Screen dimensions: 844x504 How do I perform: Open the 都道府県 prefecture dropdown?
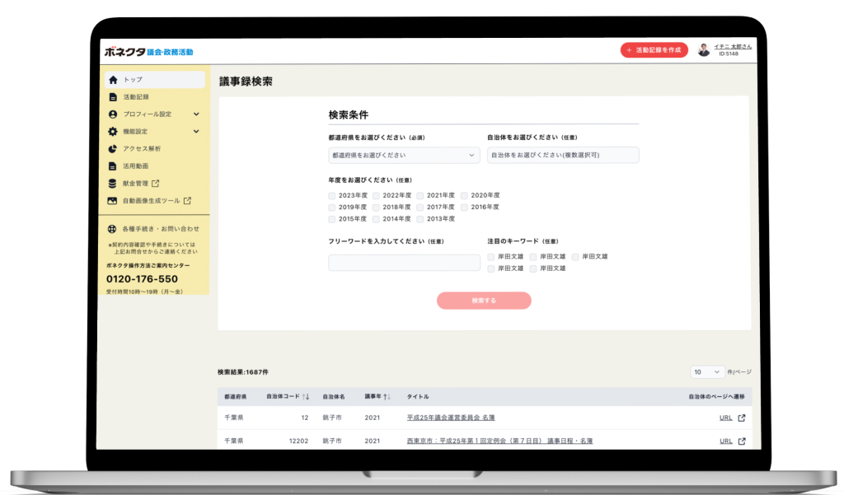[x=404, y=155]
